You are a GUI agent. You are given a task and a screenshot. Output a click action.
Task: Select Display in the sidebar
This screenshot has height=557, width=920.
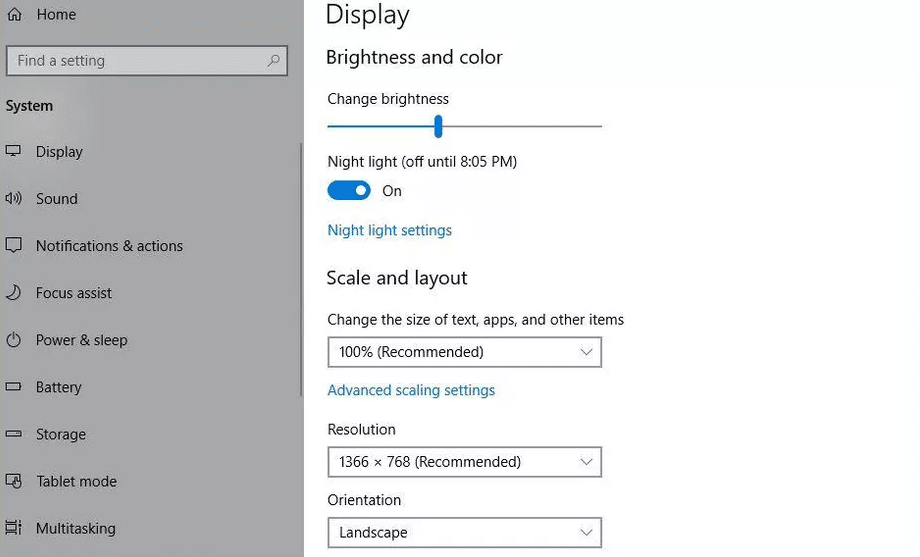(x=59, y=151)
